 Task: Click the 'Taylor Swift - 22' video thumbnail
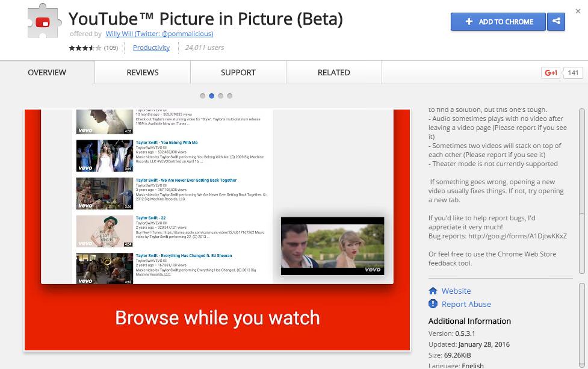(105, 231)
